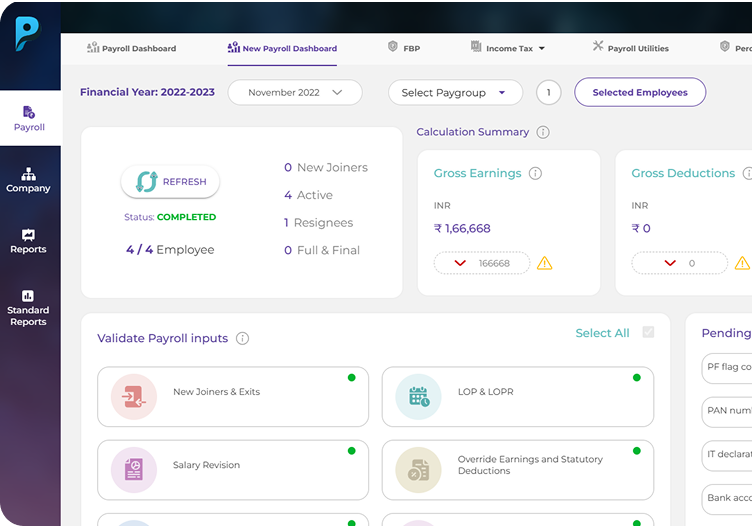Viewport: 752px width, 526px height.
Task: Click the 'Financial Year: 2022-2023' label
Action: coord(147,92)
